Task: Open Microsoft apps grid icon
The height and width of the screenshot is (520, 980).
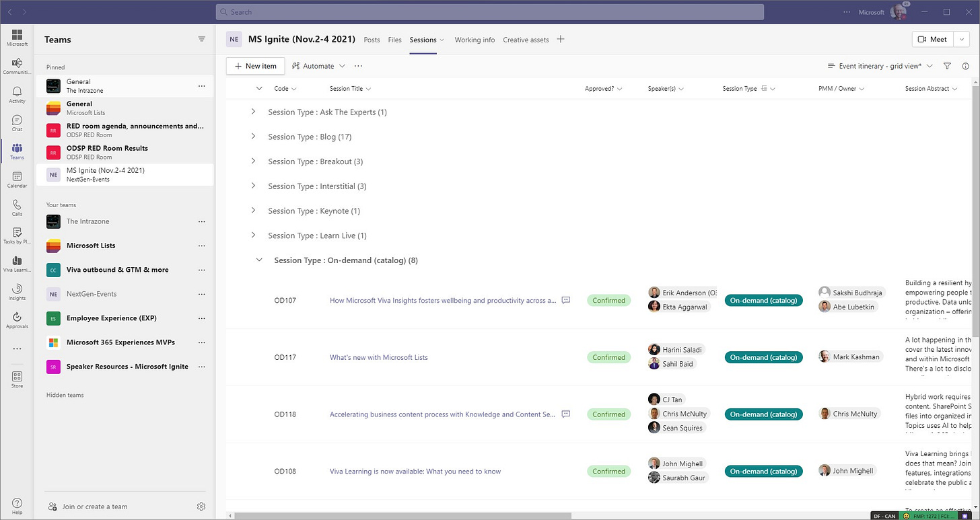Action: click(x=17, y=38)
